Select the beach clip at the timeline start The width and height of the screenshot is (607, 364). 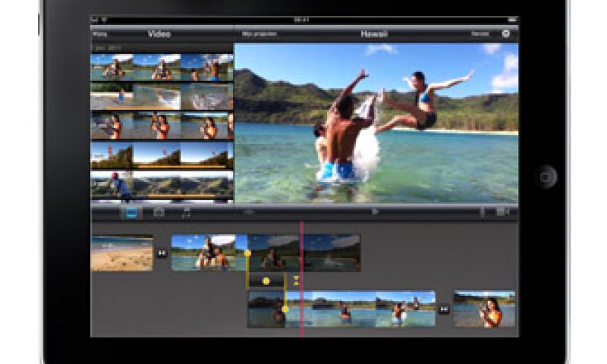tap(122, 253)
